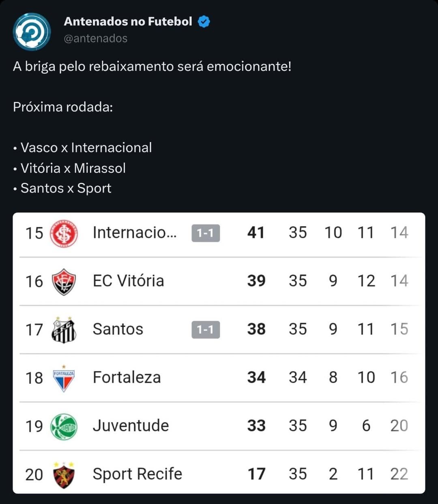This screenshot has height=504, width=438.
Task: Tap the Internacional club crest
Action: [x=64, y=233]
